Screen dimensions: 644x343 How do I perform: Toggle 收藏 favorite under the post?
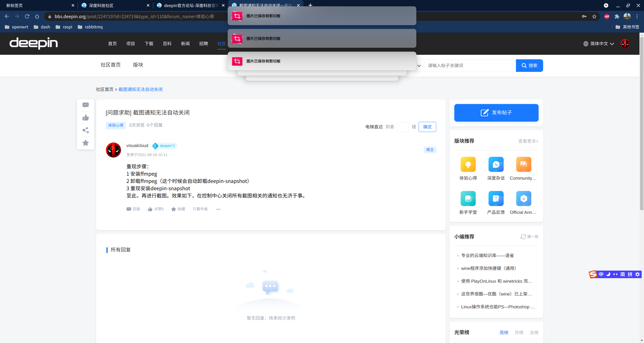(178, 209)
